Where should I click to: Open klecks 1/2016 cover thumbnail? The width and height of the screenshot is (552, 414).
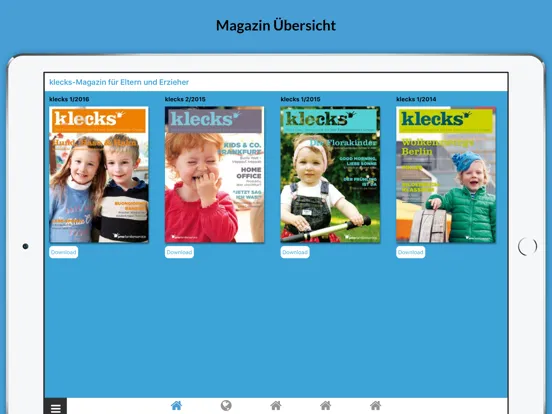pyautogui.click(x=99, y=175)
